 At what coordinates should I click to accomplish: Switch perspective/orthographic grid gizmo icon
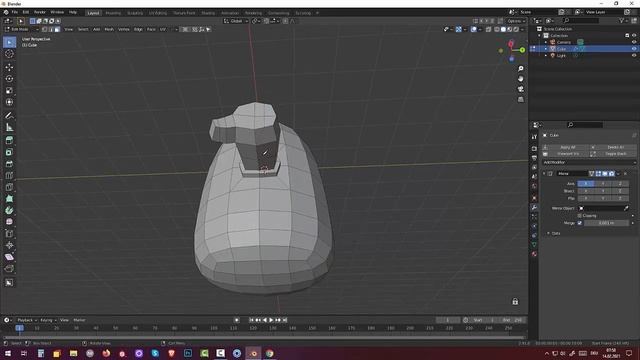520,99
